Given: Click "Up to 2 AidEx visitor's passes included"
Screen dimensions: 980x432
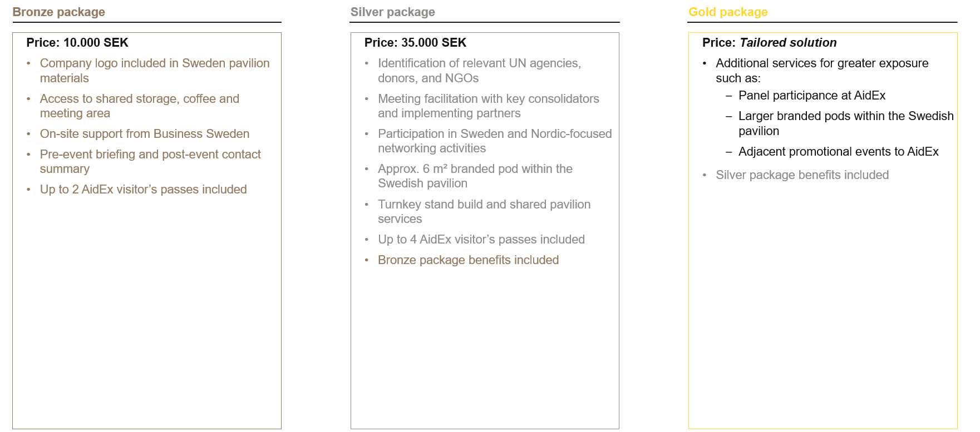Looking at the screenshot, I should (x=143, y=190).
